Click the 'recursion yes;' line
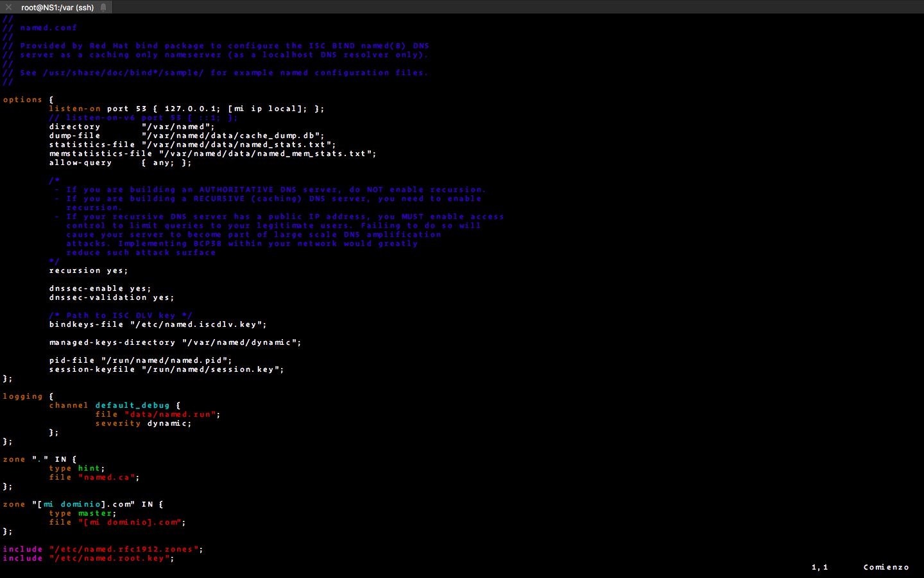The width and height of the screenshot is (924, 578). point(89,270)
